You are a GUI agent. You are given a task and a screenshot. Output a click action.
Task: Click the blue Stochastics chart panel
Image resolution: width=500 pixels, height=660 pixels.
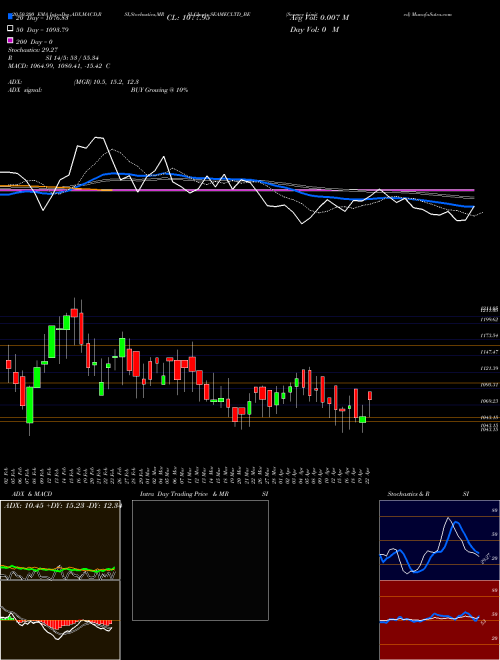coord(439,540)
